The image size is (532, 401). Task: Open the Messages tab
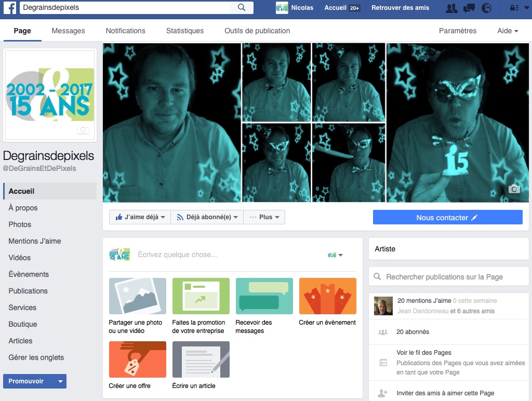point(68,31)
